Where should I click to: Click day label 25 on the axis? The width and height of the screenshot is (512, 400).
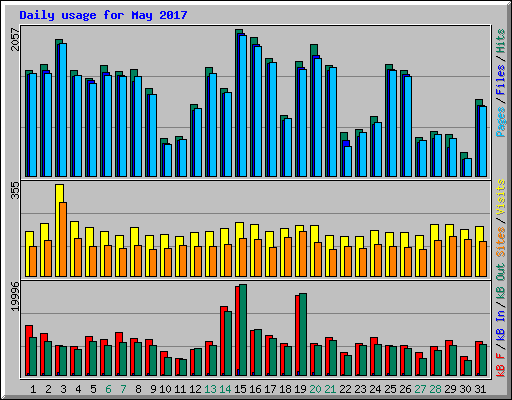390,389
